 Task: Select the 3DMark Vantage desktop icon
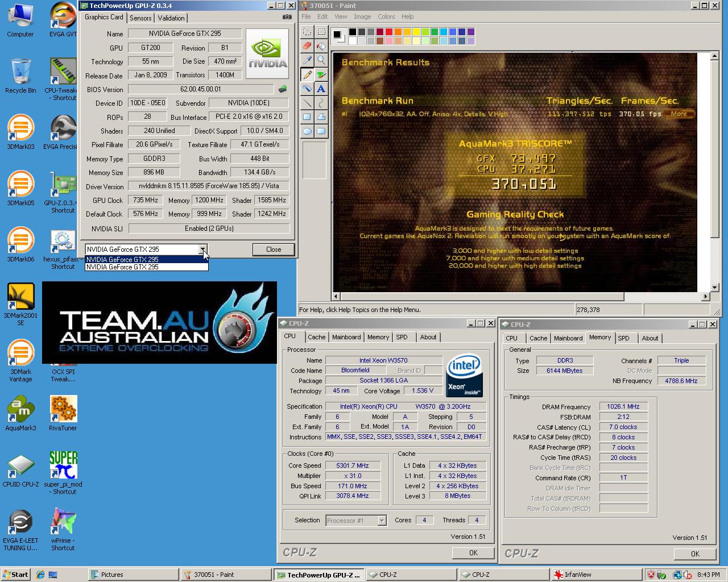[x=20, y=361]
